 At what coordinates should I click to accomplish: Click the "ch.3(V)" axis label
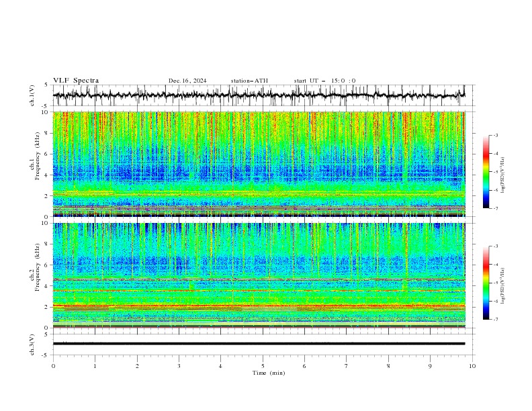point(32,345)
